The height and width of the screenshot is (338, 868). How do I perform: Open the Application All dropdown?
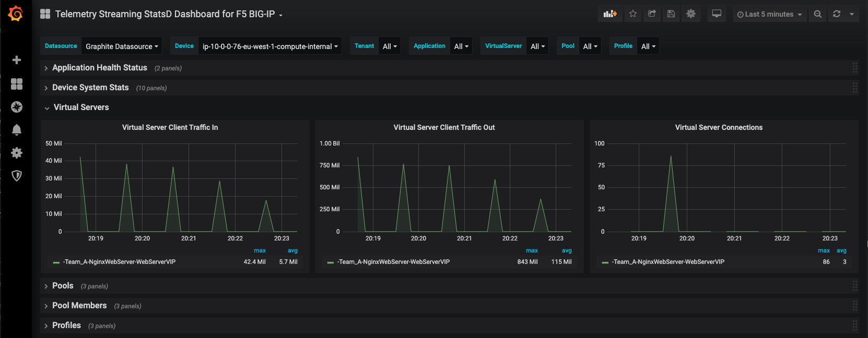click(461, 46)
